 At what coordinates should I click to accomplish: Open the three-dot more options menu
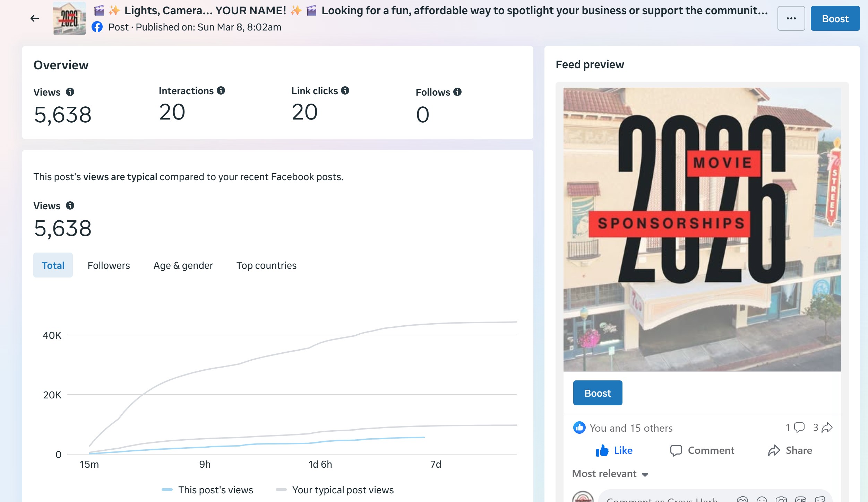pyautogui.click(x=791, y=18)
